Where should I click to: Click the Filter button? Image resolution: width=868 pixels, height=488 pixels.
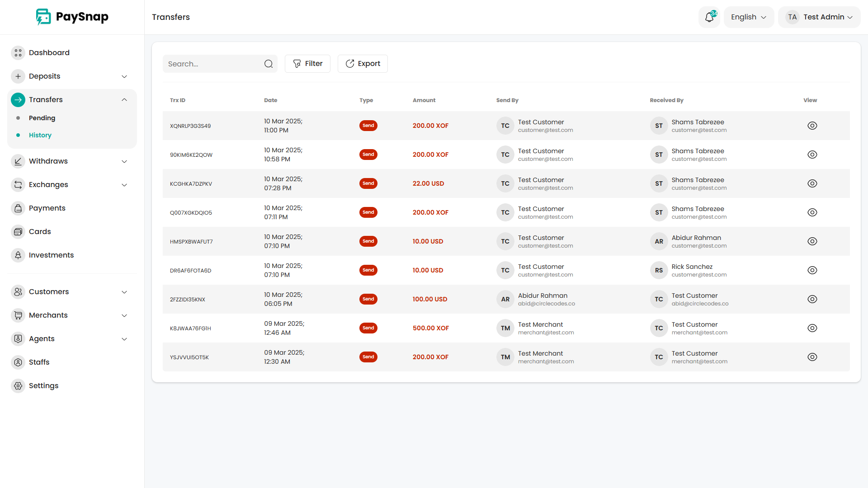(x=307, y=64)
